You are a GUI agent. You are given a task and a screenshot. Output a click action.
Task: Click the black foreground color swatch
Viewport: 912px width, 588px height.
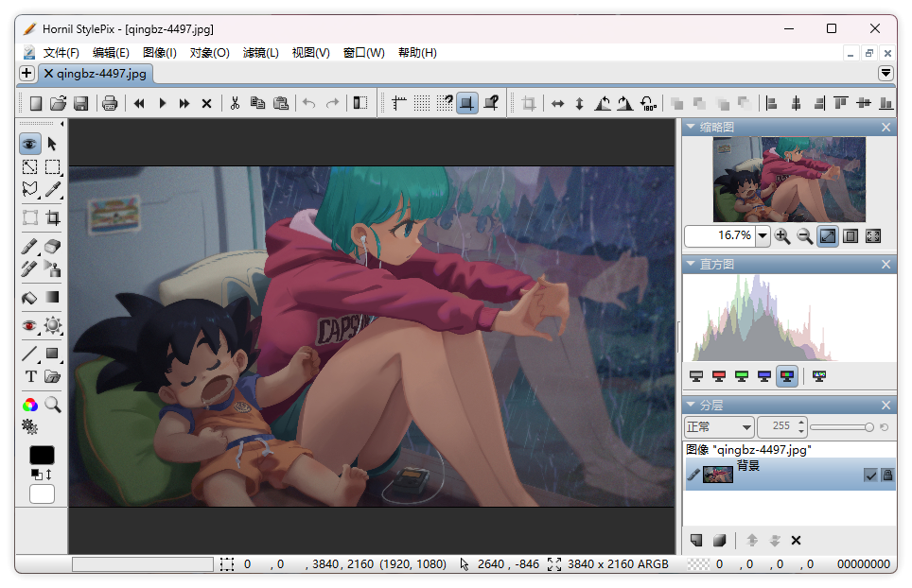tap(42, 456)
